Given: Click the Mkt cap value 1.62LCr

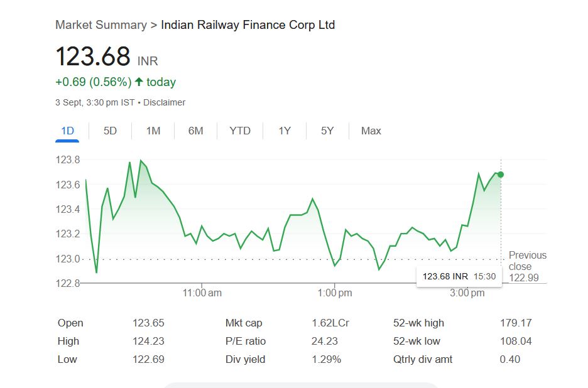Looking at the screenshot, I should [x=330, y=323].
